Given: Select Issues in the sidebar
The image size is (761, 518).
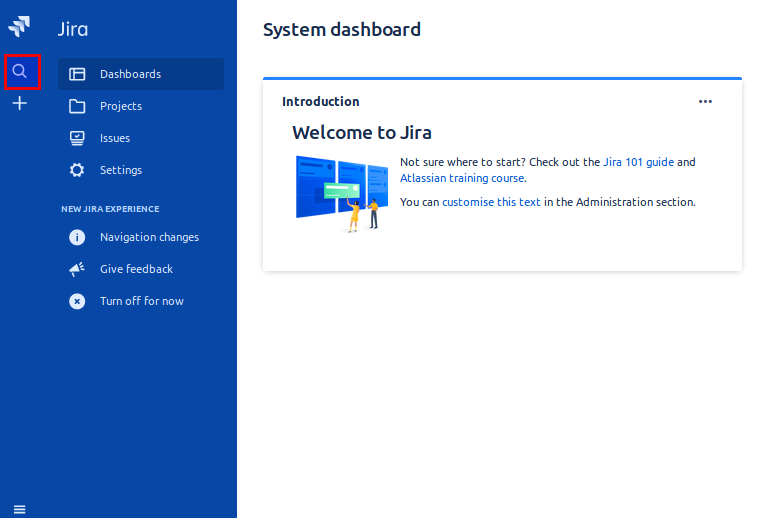Looking at the screenshot, I should [x=141, y=138].
